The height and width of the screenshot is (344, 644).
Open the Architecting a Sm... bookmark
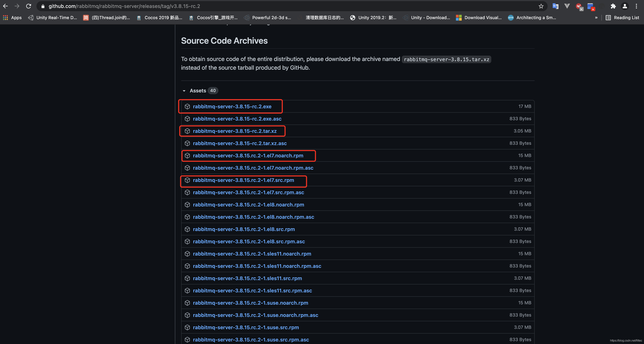pos(532,18)
